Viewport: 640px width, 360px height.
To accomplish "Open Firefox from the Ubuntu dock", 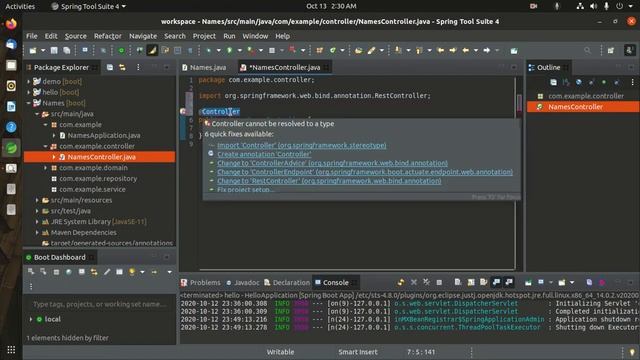I will pyautogui.click(x=11, y=24).
